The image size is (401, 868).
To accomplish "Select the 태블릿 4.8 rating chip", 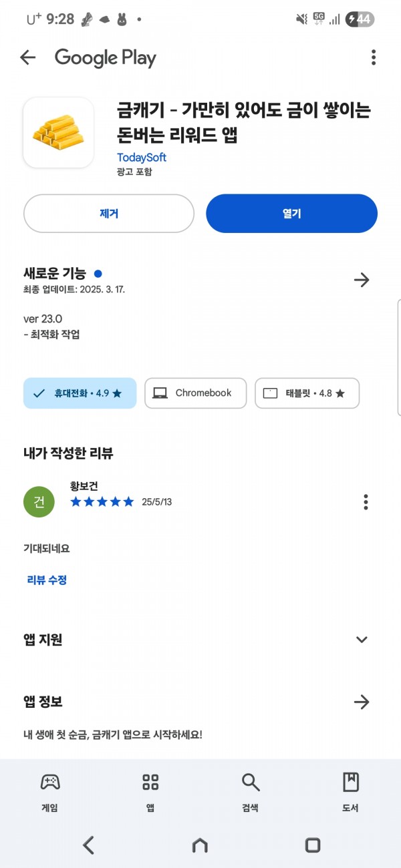I will 307,393.
